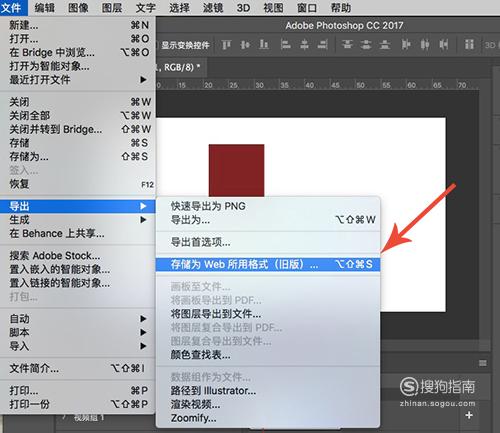Expand the 导入 submenu arrow
This screenshot has height=433, width=500.
(x=143, y=346)
